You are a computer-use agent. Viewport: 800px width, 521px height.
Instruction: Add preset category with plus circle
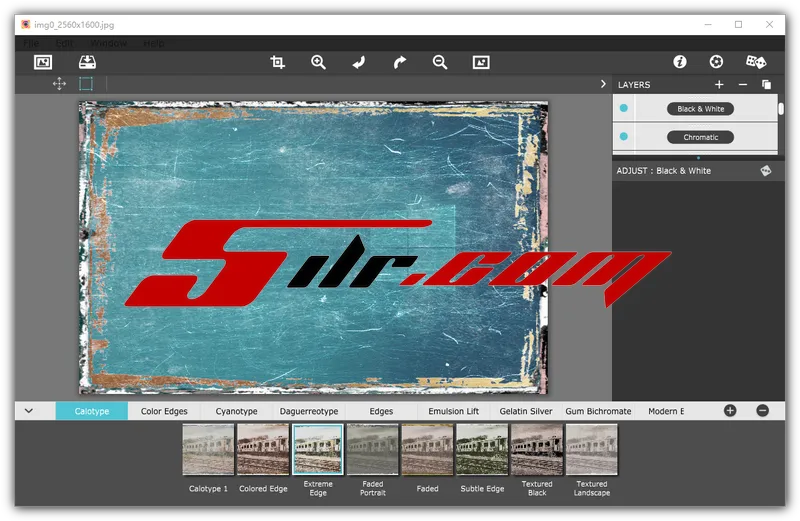click(730, 411)
